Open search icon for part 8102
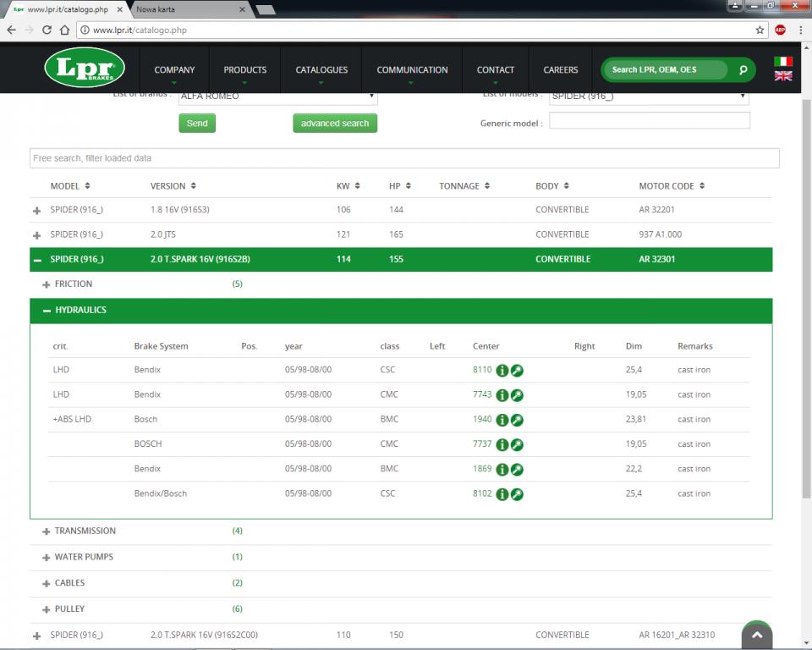The image size is (812, 650). click(517, 494)
